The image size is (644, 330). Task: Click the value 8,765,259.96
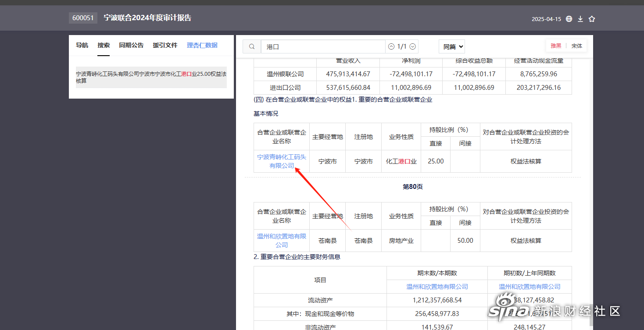coord(539,74)
